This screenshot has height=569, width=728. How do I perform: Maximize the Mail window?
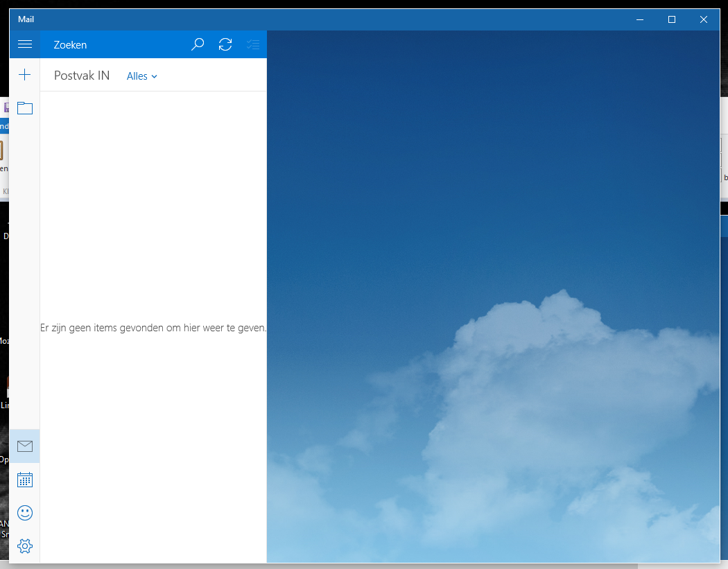pyautogui.click(x=671, y=19)
